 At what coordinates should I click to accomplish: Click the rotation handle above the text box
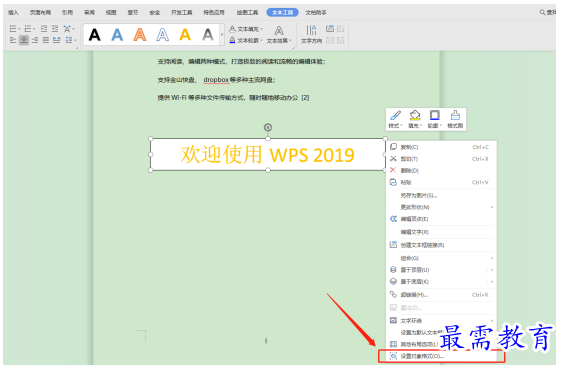(x=268, y=127)
